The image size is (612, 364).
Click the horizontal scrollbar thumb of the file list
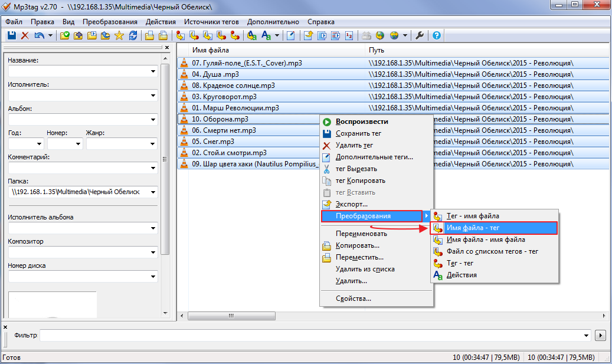[x=231, y=316]
